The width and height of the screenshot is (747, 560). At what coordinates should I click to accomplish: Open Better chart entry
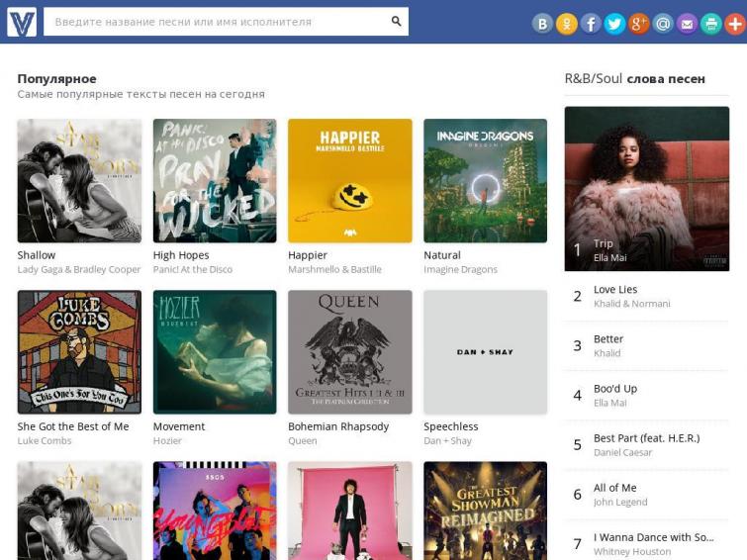(607, 338)
